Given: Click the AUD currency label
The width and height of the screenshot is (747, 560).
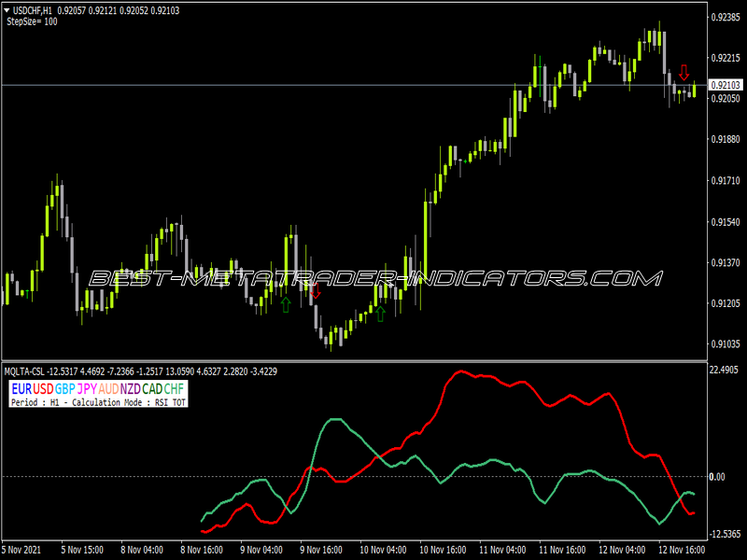Looking at the screenshot, I should click(108, 389).
